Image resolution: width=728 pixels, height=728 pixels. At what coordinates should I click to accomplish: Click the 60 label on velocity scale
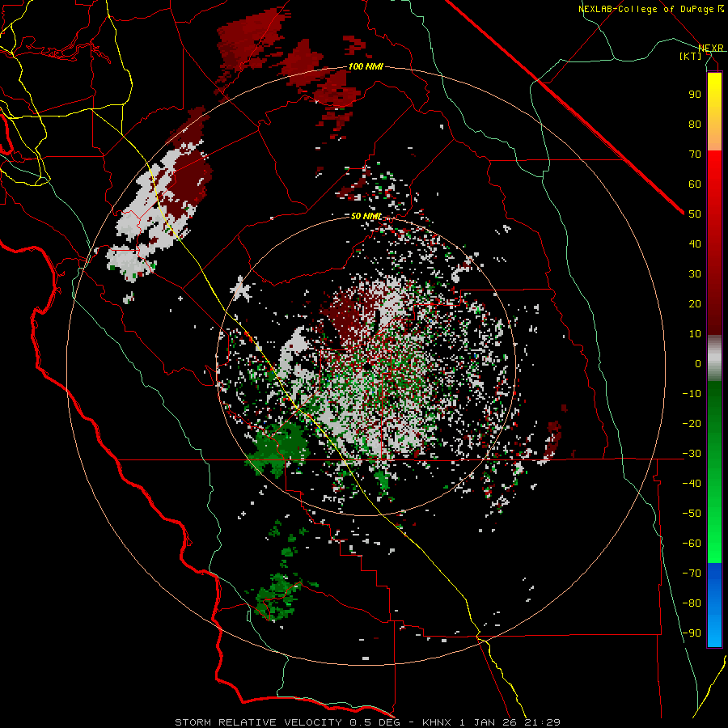pyautogui.click(x=695, y=184)
